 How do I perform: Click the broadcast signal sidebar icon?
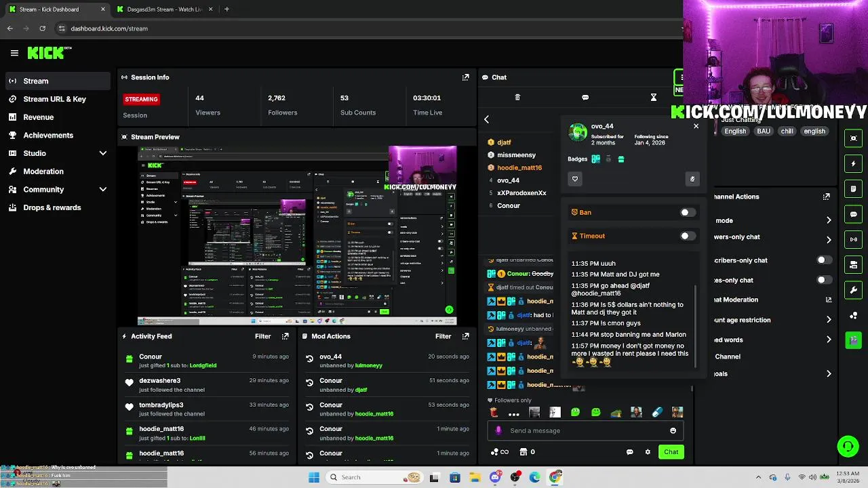pos(854,239)
